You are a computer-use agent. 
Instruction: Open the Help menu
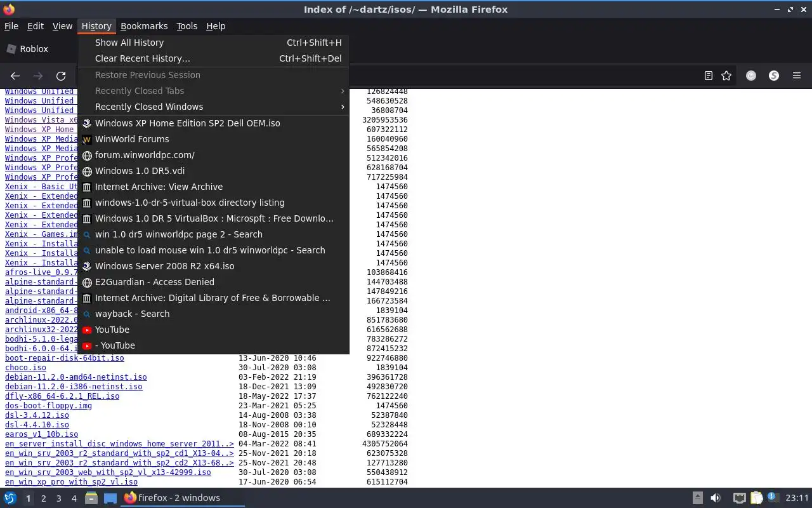(x=216, y=26)
